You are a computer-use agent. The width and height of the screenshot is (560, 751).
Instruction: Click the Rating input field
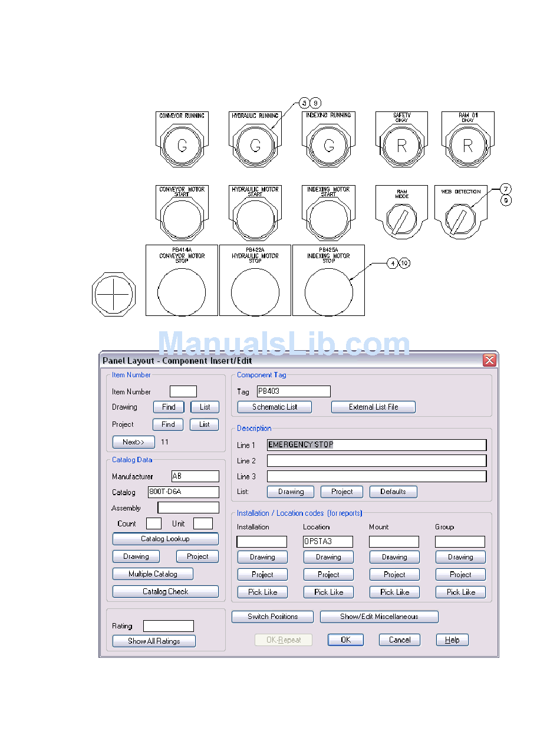tap(169, 626)
